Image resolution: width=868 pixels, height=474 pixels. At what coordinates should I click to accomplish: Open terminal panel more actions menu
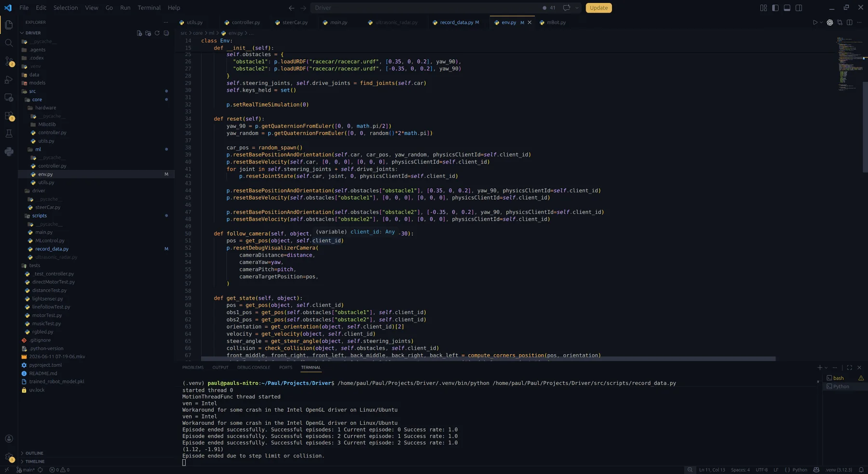(835, 368)
